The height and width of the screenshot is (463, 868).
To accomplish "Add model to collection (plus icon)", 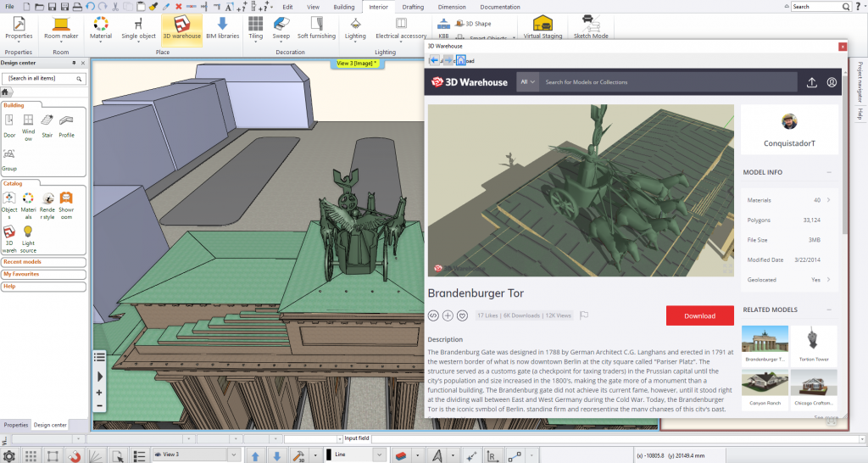I will 448,315.
